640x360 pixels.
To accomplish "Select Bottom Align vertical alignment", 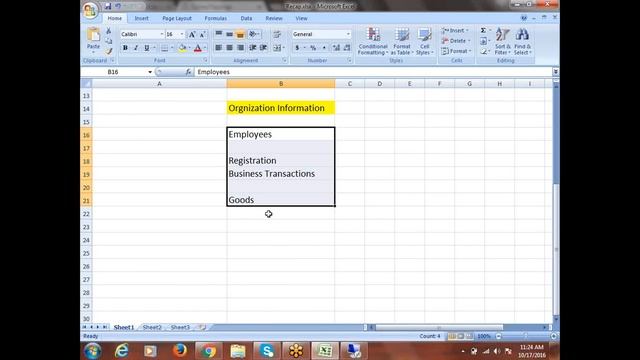I will point(240,34).
